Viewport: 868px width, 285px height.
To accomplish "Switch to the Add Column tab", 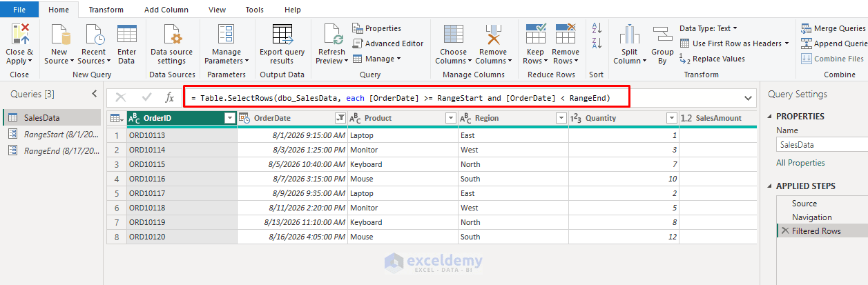I will 166,10.
